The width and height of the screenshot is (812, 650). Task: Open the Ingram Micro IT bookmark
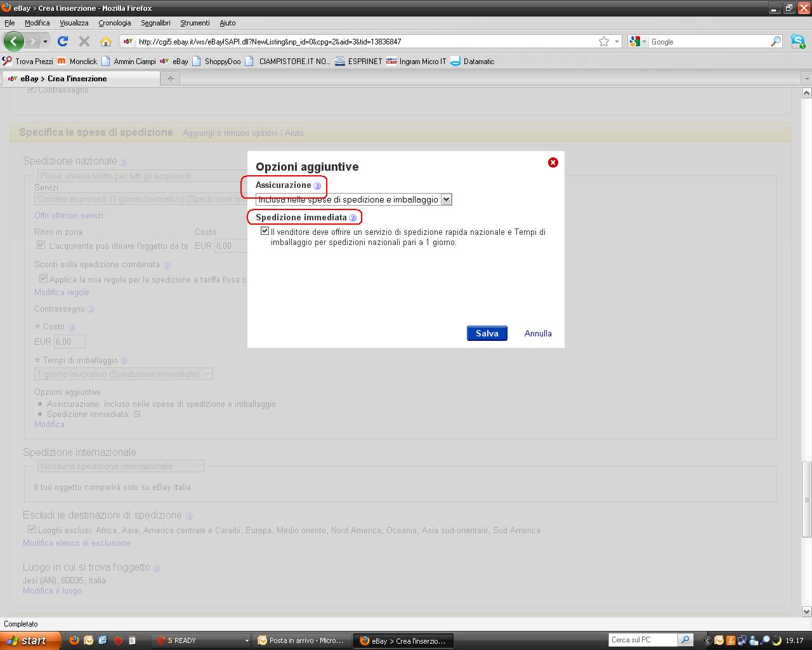(416, 62)
